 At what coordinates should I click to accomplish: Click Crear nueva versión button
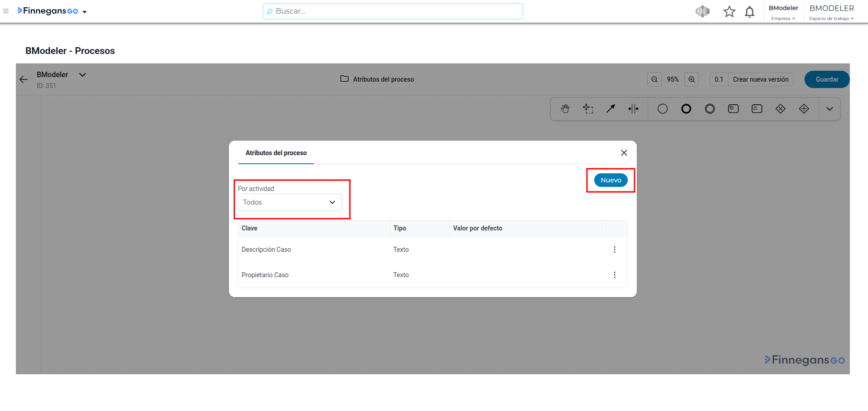point(761,79)
